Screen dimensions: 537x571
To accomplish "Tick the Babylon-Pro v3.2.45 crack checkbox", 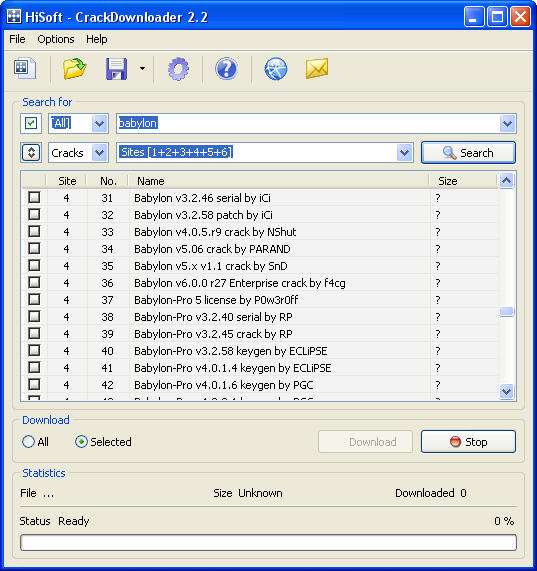I will [x=34, y=333].
